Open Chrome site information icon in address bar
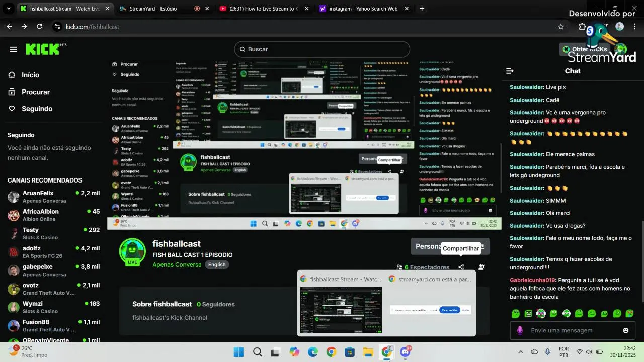The image size is (644, 362). (57, 27)
